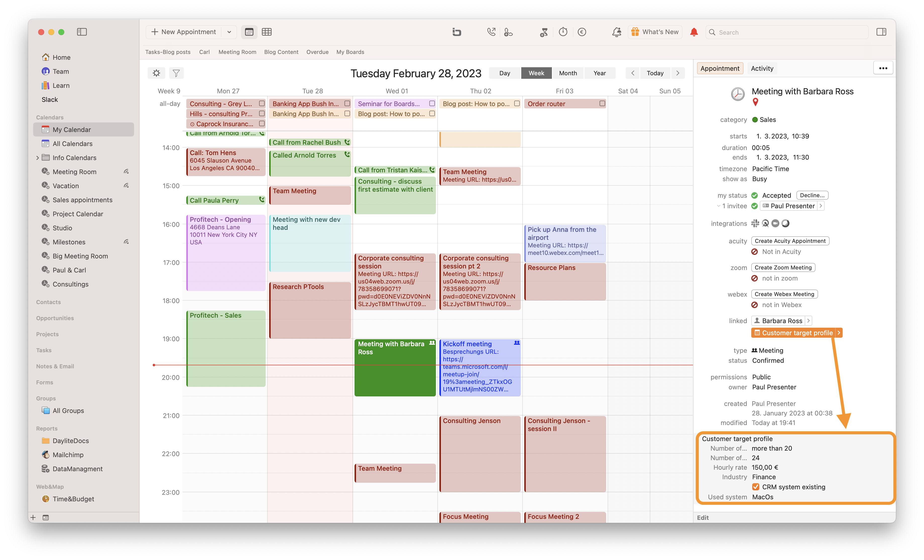Click Edit at panel bottom
The width and height of the screenshot is (924, 560).
[x=702, y=517]
